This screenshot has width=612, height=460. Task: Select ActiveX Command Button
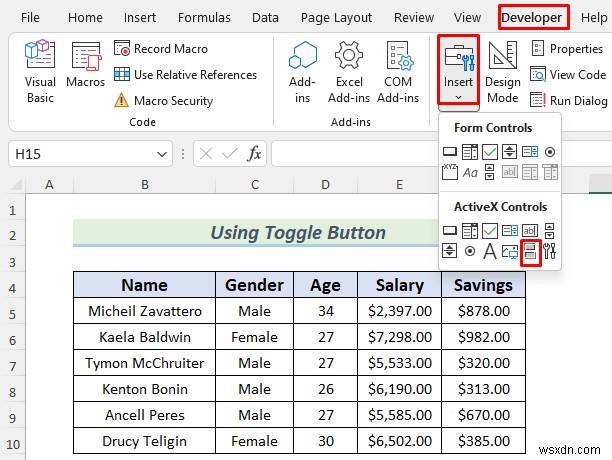(450, 231)
